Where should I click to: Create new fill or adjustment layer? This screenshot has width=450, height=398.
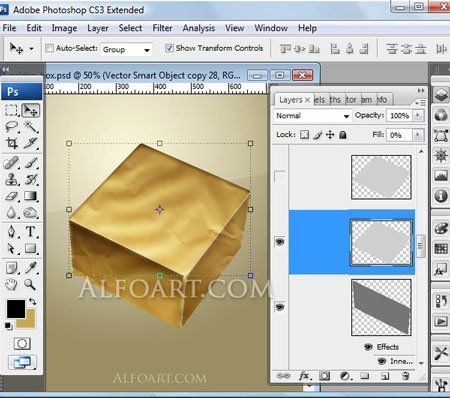[345, 376]
